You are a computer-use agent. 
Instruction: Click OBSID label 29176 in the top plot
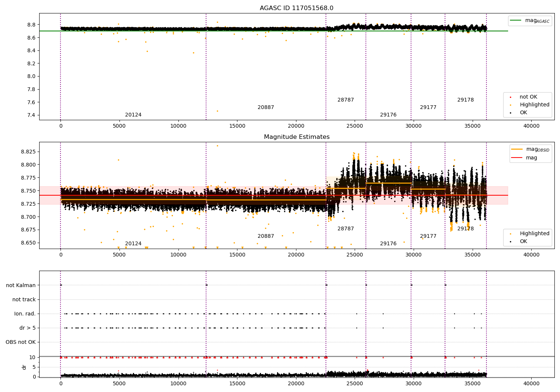click(x=388, y=115)
